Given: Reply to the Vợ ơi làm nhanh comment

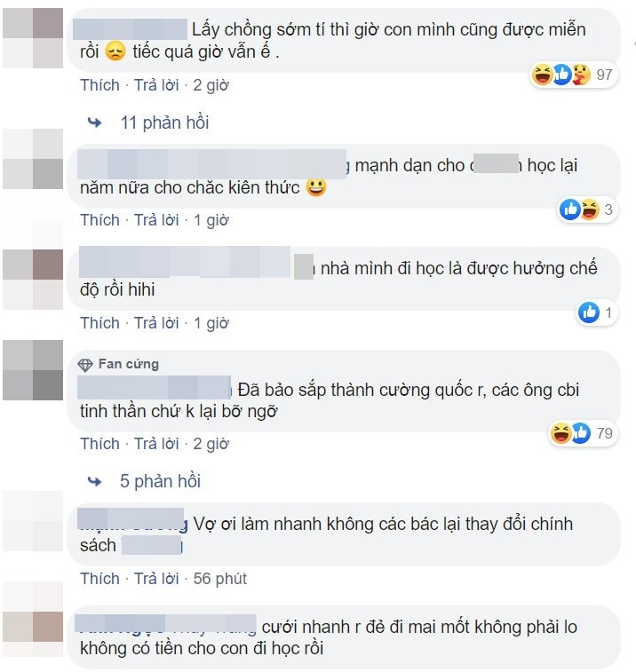Looking at the screenshot, I should pos(156,579).
